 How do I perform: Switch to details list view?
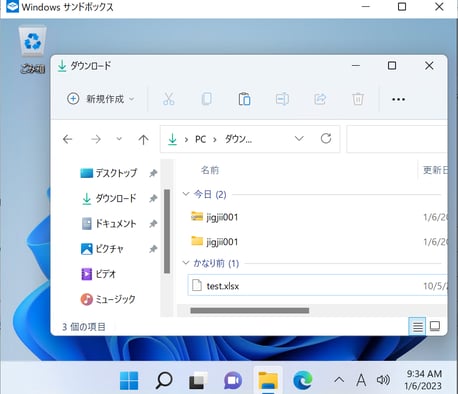417,326
